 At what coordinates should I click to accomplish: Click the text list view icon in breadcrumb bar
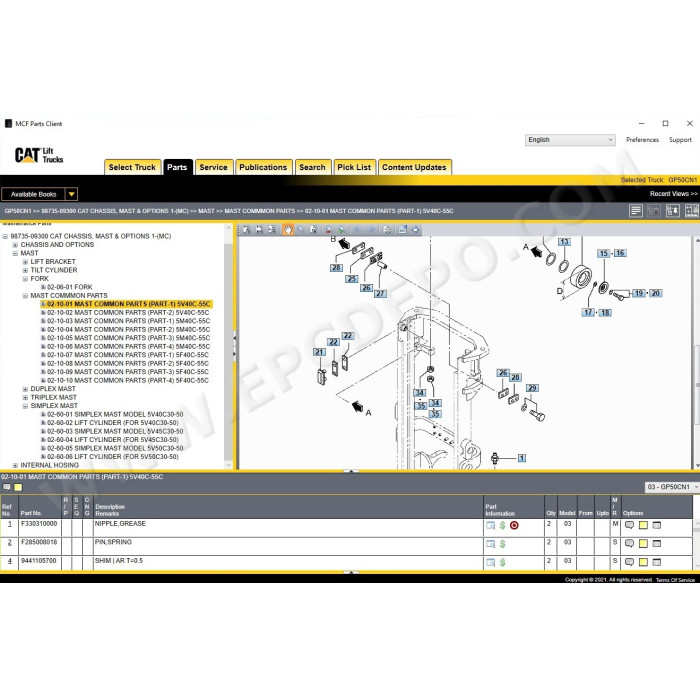(635, 211)
